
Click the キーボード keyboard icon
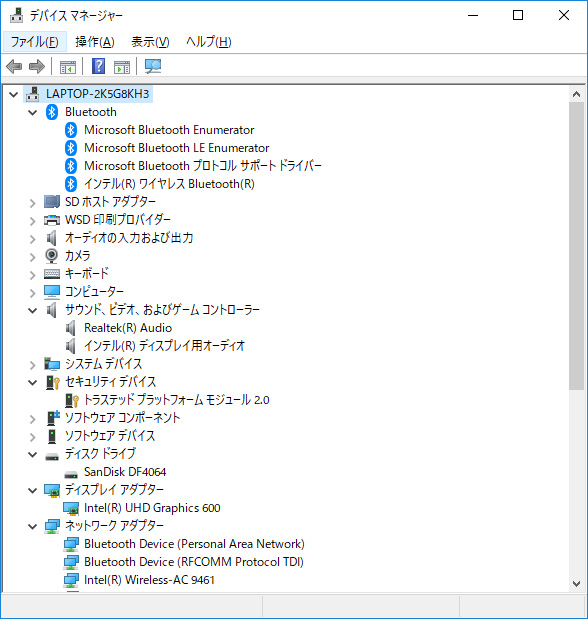point(52,274)
